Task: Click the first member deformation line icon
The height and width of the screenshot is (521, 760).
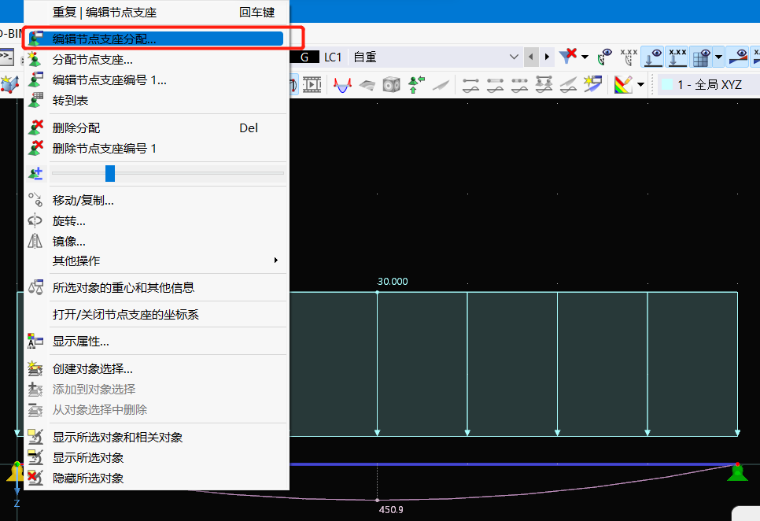Action: (x=471, y=85)
